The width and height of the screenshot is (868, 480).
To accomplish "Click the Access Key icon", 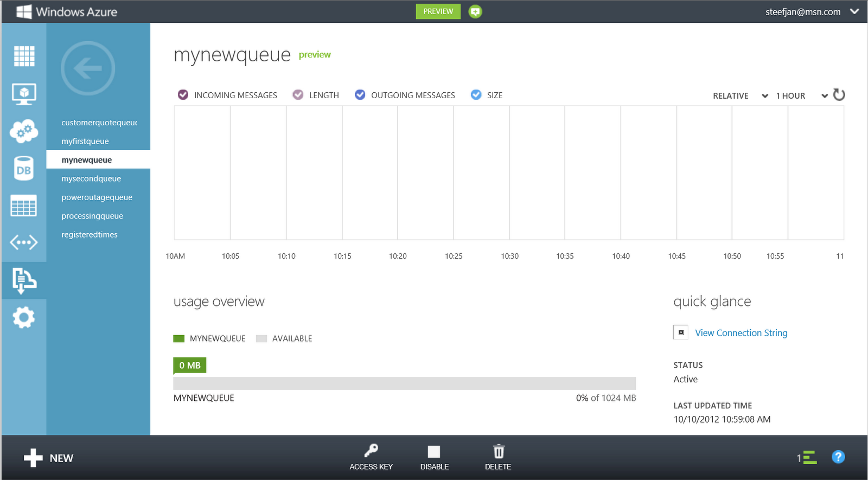I will point(371,450).
